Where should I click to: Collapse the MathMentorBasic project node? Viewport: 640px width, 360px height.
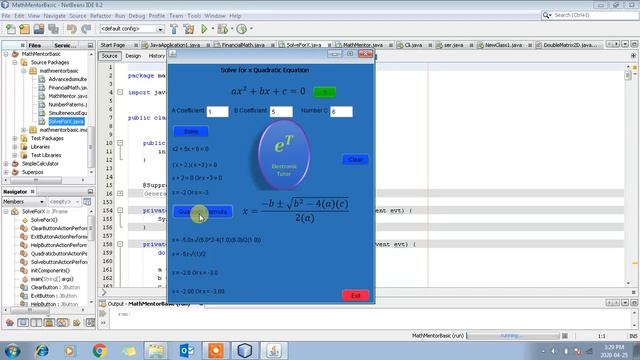point(6,54)
